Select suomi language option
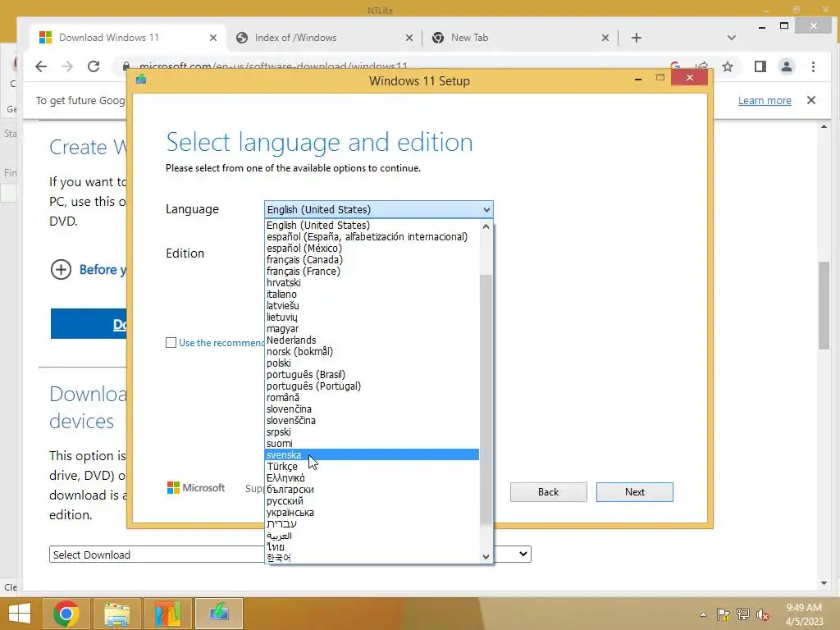Image resolution: width=840 pixels, height=630 pixels. [372, 444]
